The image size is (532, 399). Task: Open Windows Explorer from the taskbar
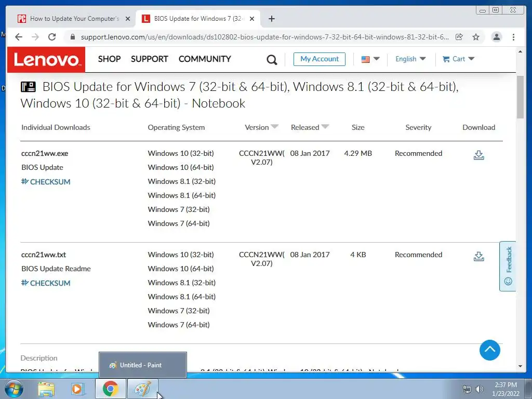[46, 389]
